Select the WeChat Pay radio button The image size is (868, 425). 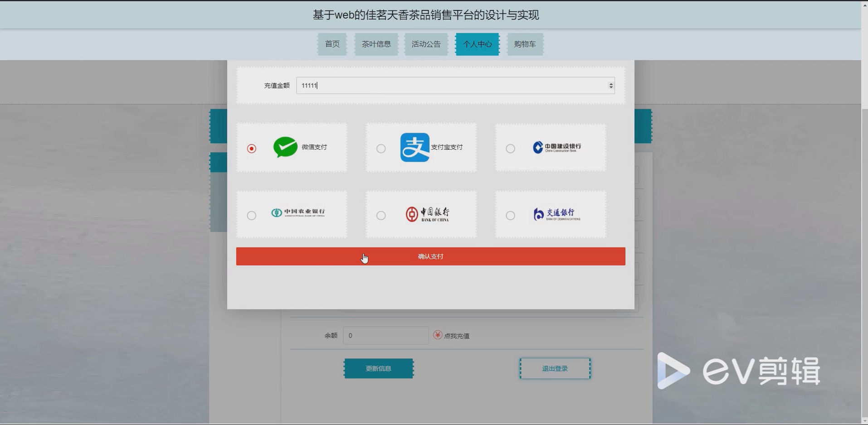252,149
